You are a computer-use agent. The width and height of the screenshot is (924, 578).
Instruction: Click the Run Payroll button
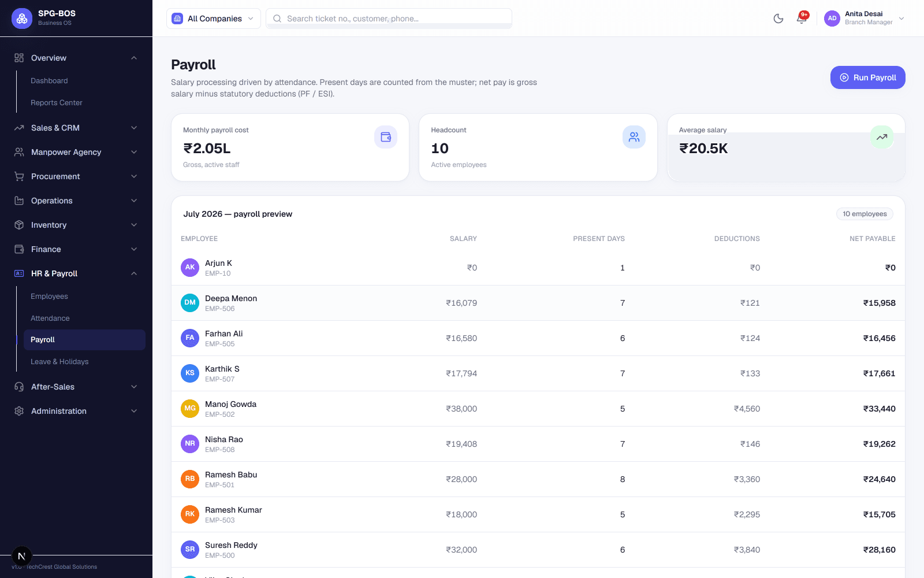tap(867, 77)
